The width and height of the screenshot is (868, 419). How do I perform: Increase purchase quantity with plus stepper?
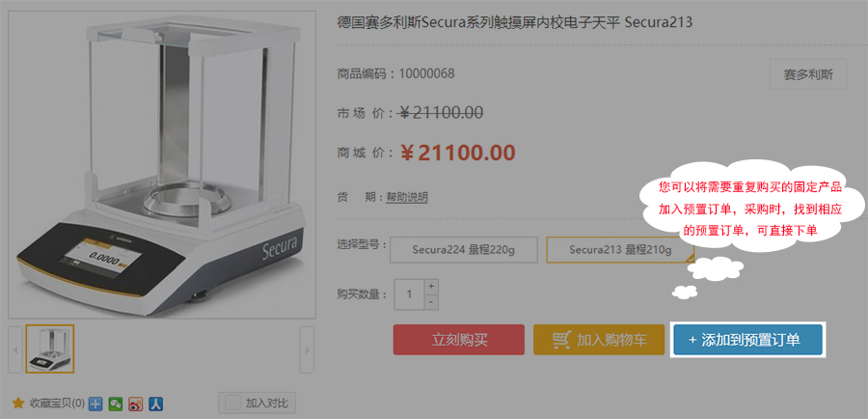(431, 287)
